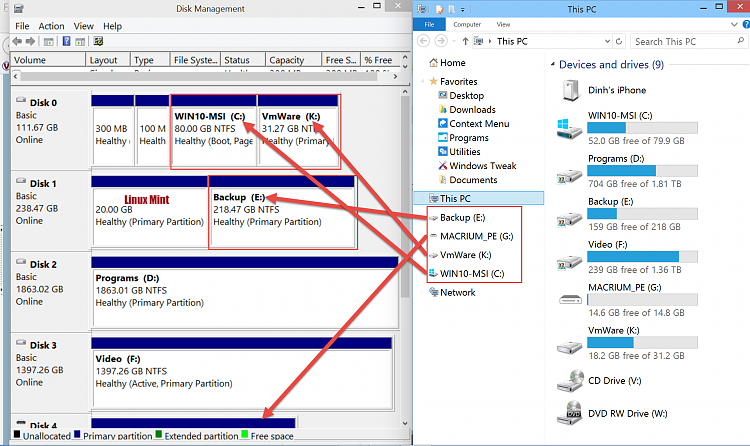Open Context Menu folder in Favorites

pos(479,123)
